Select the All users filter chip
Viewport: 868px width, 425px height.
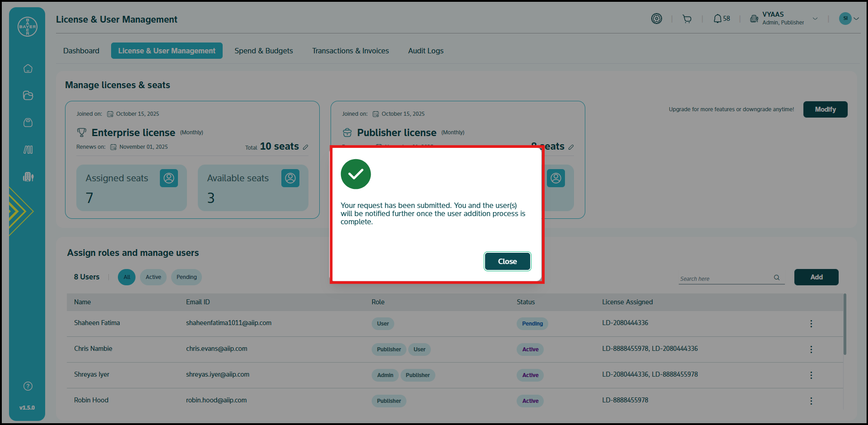[126, 277]
